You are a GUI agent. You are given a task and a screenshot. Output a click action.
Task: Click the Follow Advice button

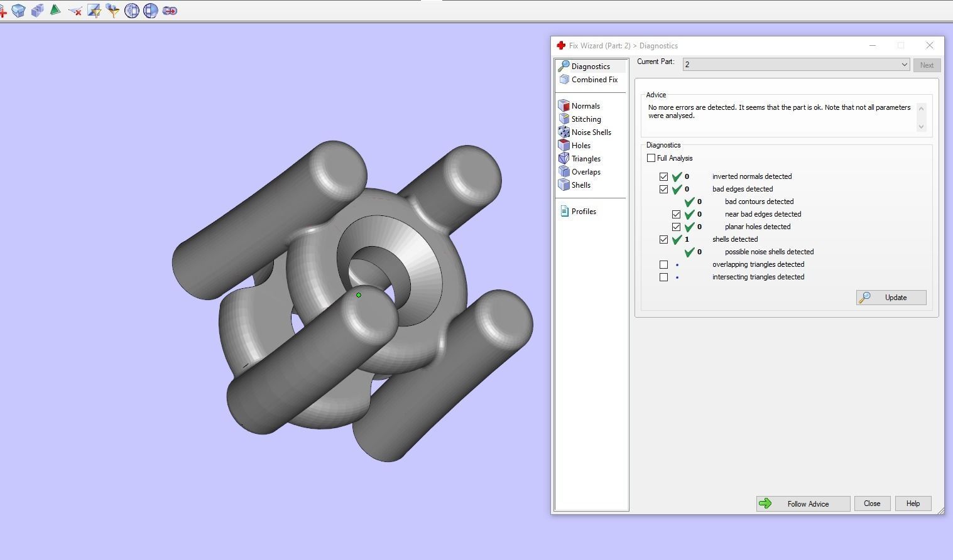point(803,503)
